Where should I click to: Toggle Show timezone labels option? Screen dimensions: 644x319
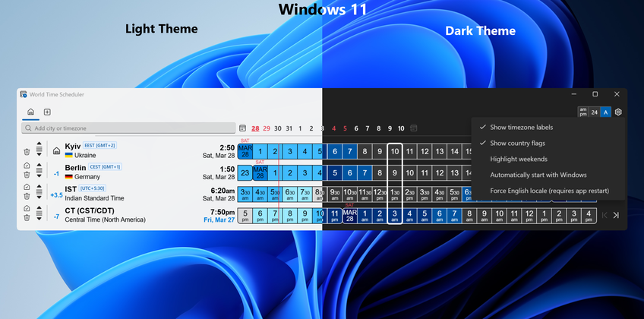pos(548,128)
